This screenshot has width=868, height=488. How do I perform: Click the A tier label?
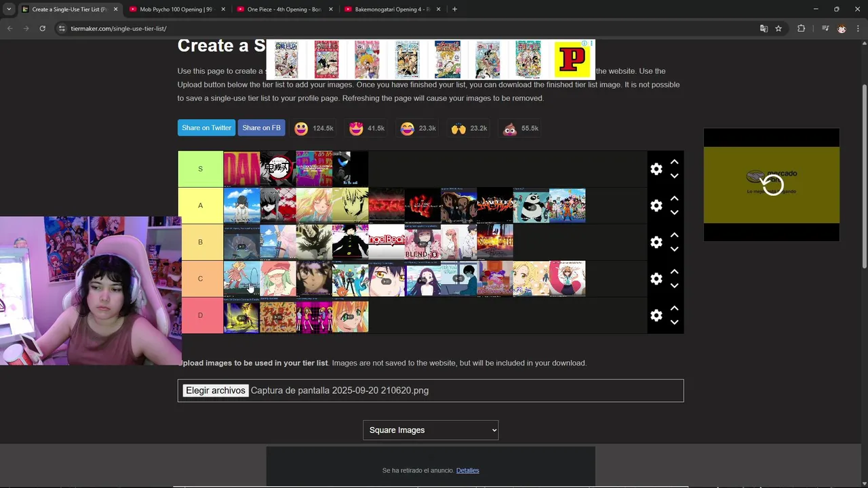200,205
